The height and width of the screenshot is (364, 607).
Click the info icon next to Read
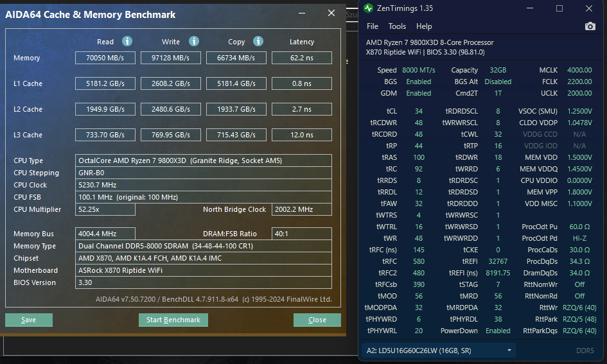127,41
